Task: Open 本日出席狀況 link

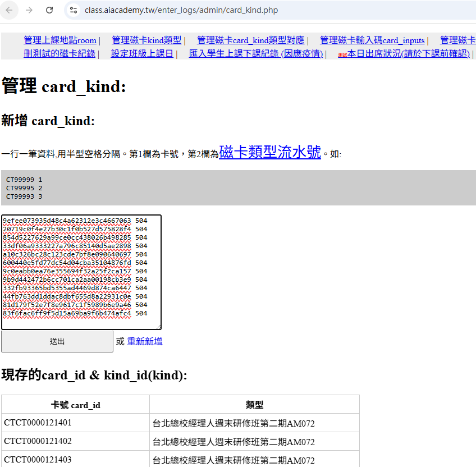Action: pos(408,54)
